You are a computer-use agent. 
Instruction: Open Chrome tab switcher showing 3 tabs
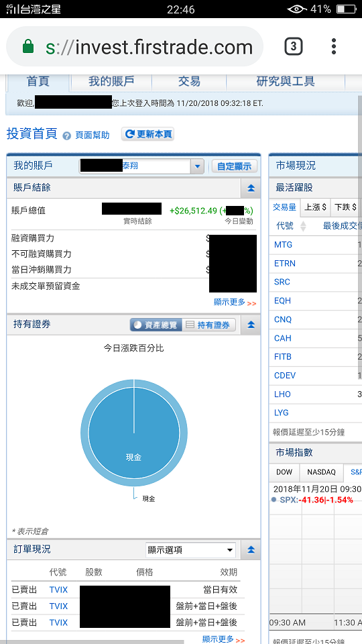(x=293, y=46)
